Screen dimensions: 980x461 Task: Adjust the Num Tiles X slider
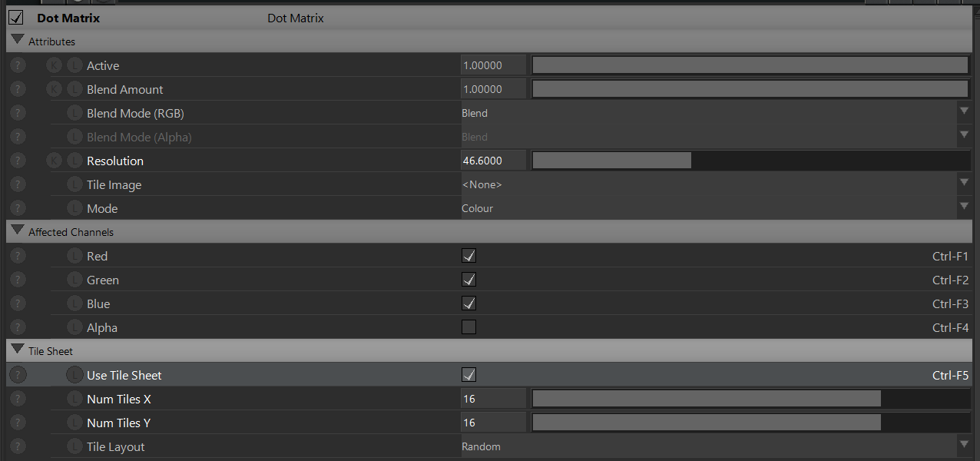coord(750,399)
